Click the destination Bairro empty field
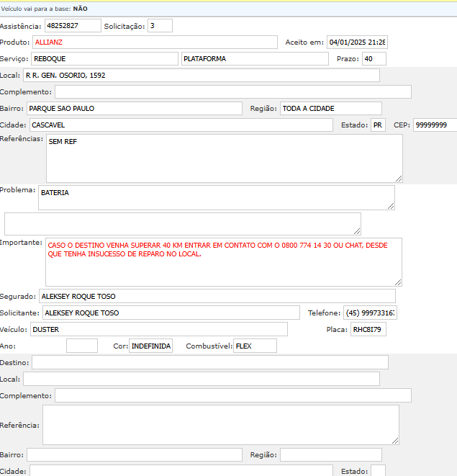The image size is (457, 476). (134, 454)
